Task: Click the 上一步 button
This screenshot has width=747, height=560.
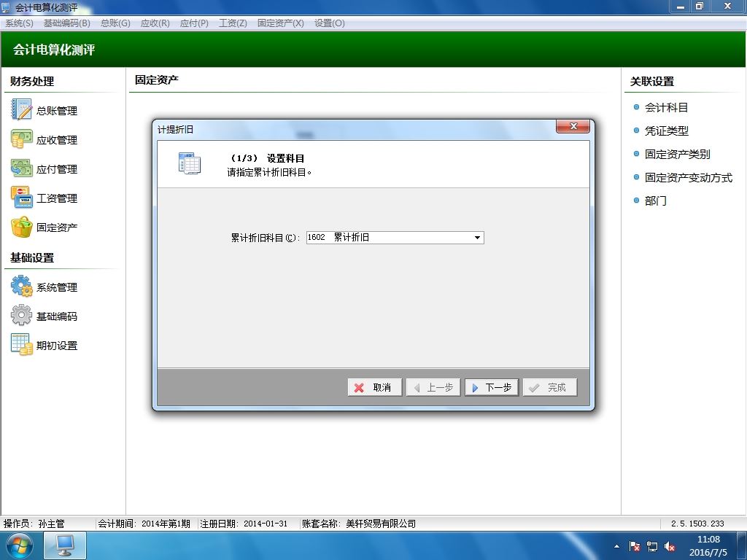Action: pos(433,387)
